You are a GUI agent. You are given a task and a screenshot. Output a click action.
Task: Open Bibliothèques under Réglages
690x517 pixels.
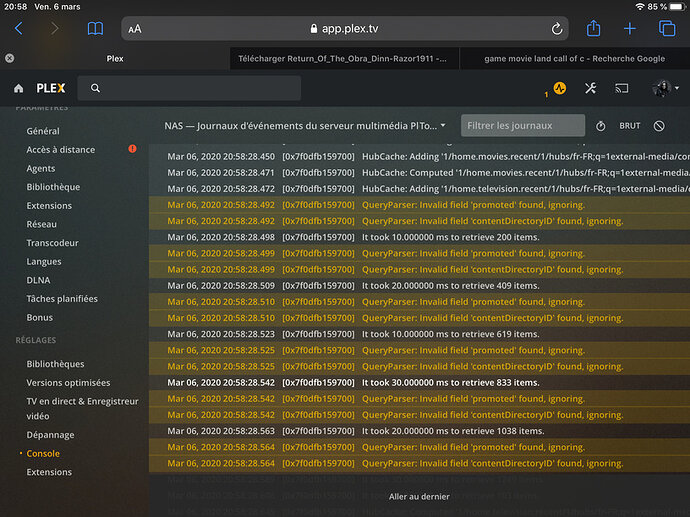pyautogui.click(x=55, y=364)
